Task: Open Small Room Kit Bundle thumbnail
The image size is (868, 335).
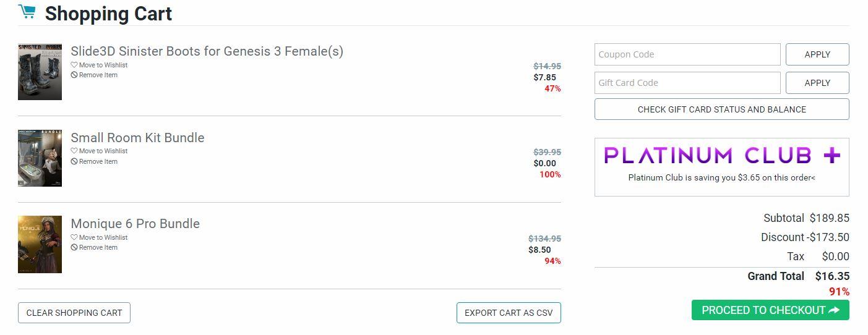Action: pos(40,158)
